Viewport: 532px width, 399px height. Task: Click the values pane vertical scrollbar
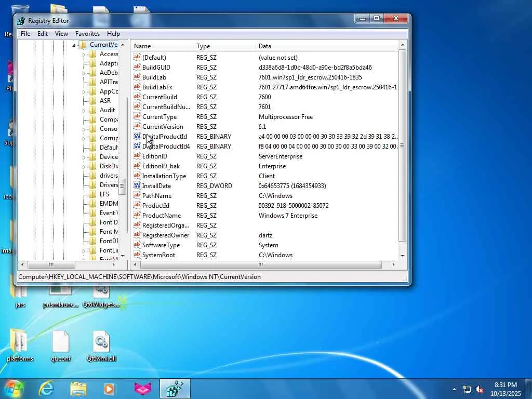click(x=403, y=146)
